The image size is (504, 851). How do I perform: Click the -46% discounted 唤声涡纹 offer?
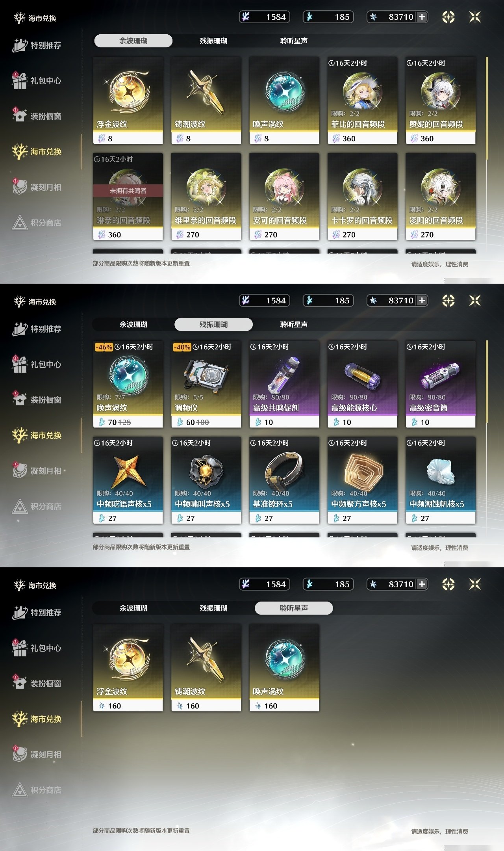(x=128, y=384)
